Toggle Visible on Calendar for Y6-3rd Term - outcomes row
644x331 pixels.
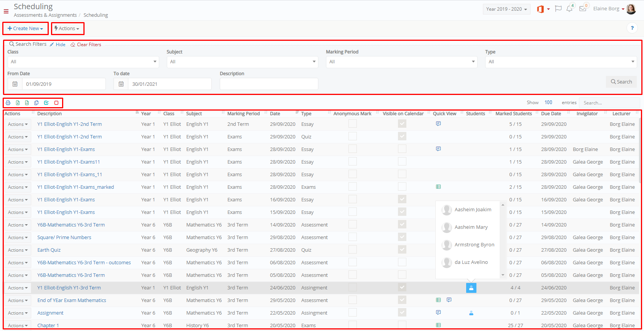pos(402,262)
